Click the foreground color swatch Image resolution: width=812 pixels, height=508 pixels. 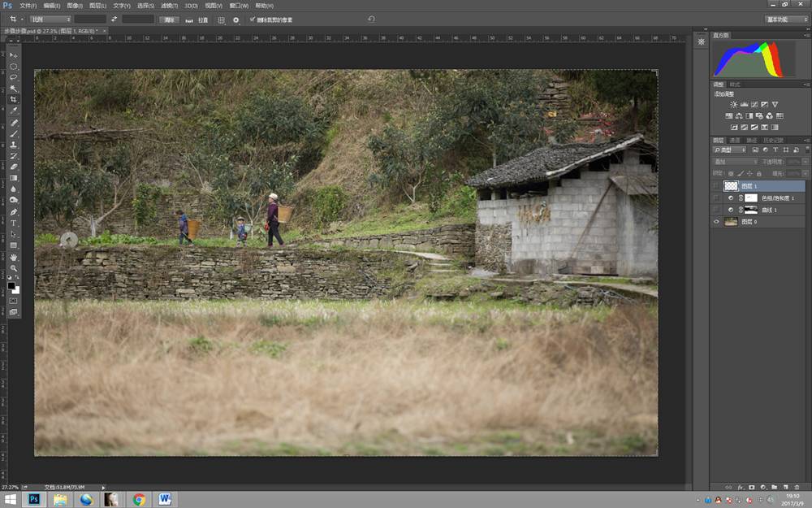11,285
